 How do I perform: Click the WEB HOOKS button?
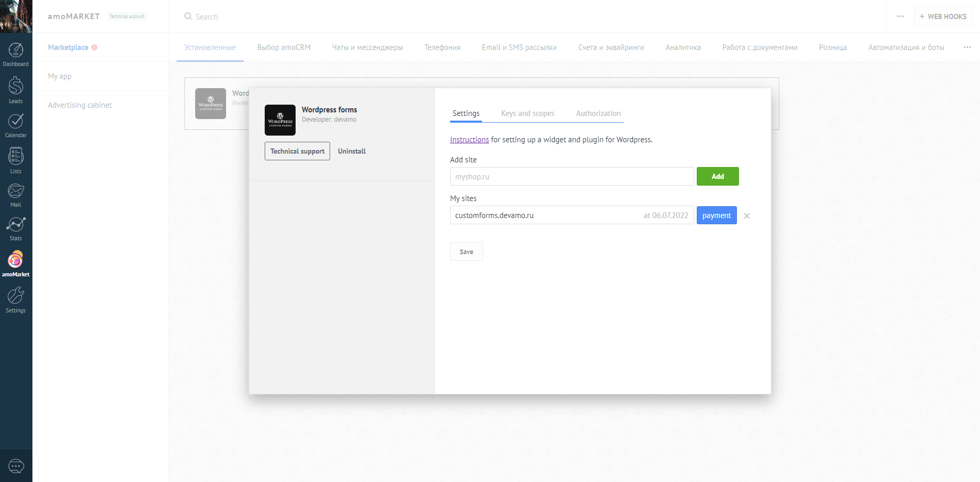pos(943,16)
